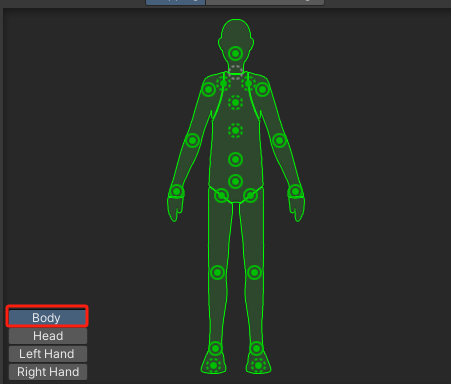Viewport: 451px width, 384px height.
Task: Select the dashed chest bone circle mid-torso
Action: pyautogui.click(x=236, y=130)
